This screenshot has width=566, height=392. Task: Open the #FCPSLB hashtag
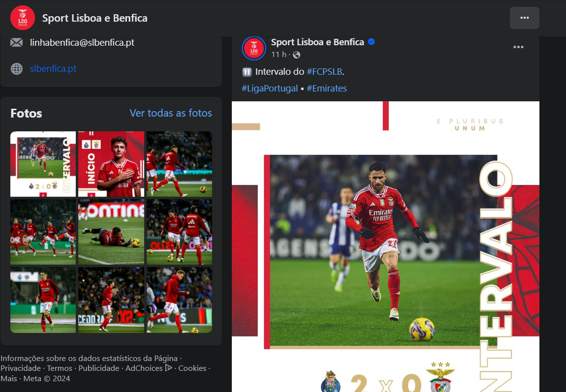[324, 72]
